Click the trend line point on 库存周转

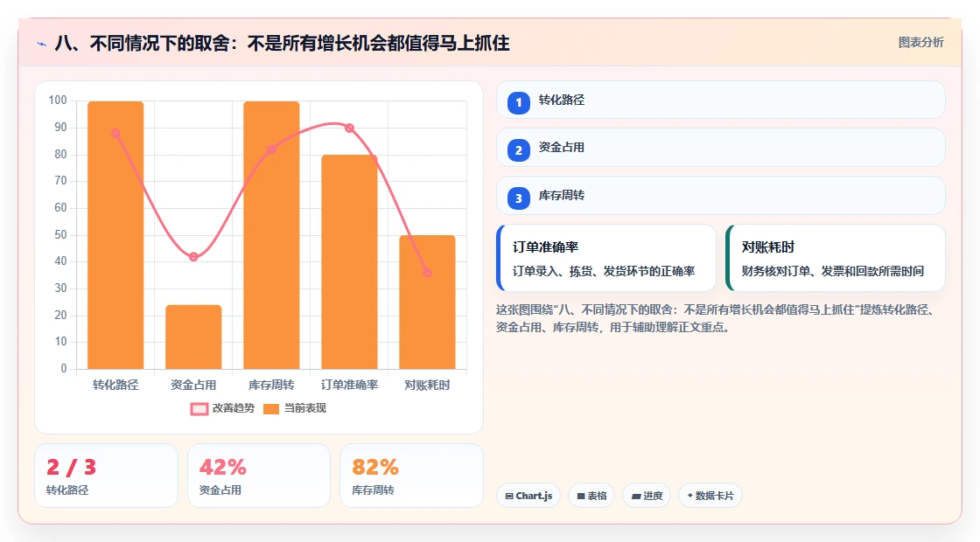[271, 149]
